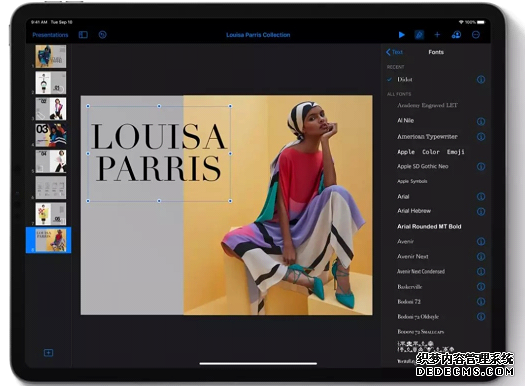Tap the battery status indicator
The image size is (525, 386).
(x=480, y=22)
